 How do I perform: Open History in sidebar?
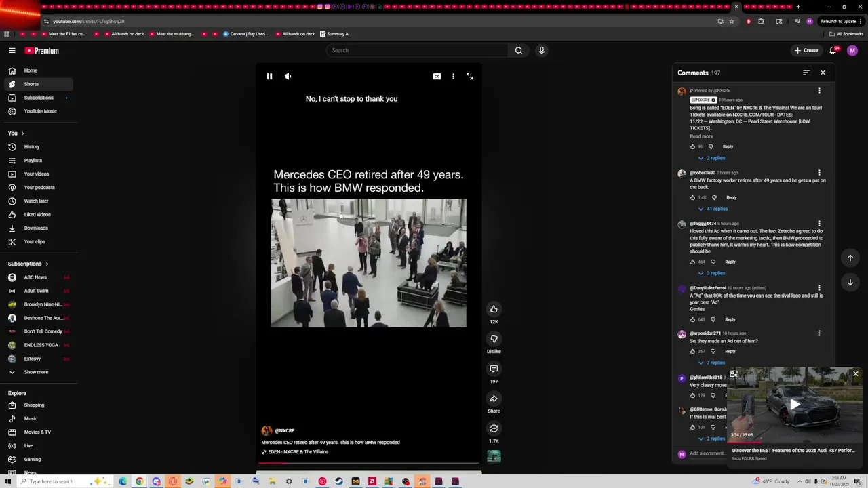tap(38, 147)
